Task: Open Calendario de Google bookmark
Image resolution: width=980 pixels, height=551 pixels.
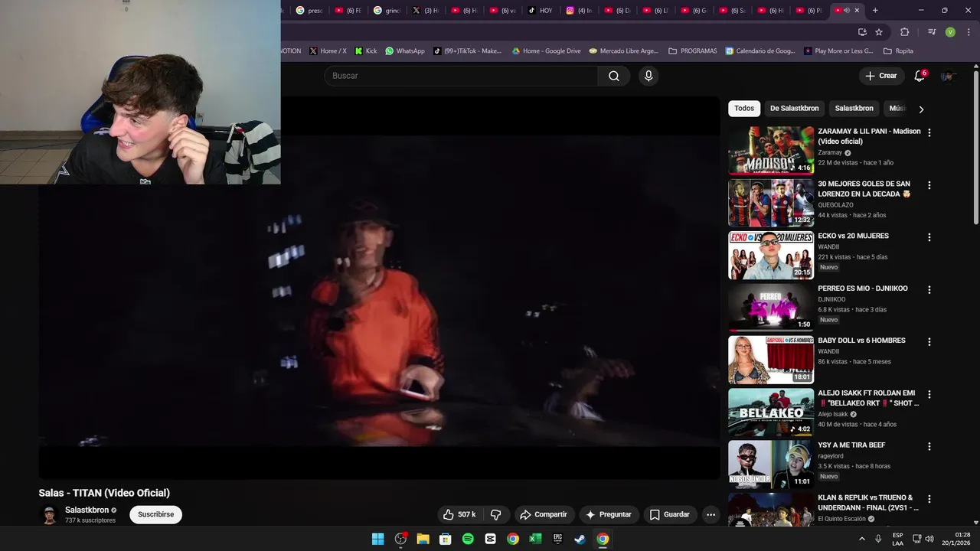Action: 760,51
